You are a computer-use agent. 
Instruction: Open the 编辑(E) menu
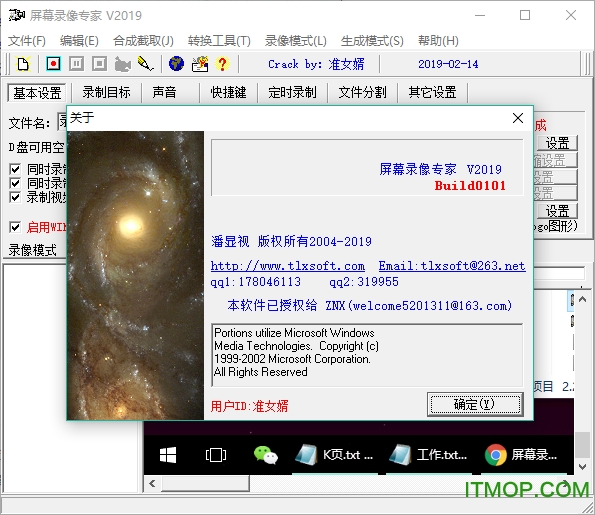pos(79,41)
